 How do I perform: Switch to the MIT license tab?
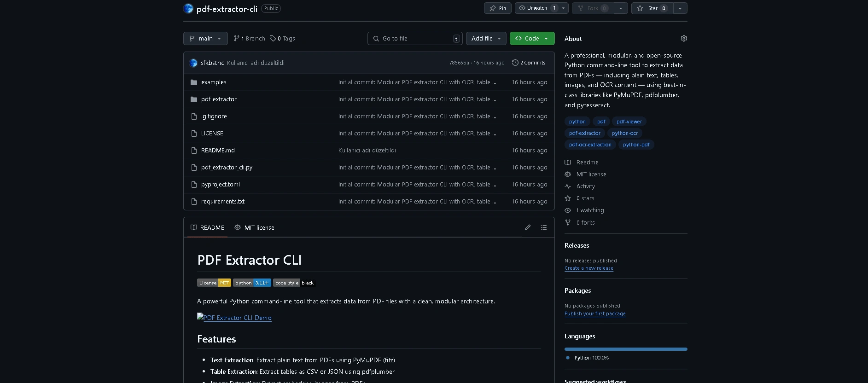tap(254, 227)
